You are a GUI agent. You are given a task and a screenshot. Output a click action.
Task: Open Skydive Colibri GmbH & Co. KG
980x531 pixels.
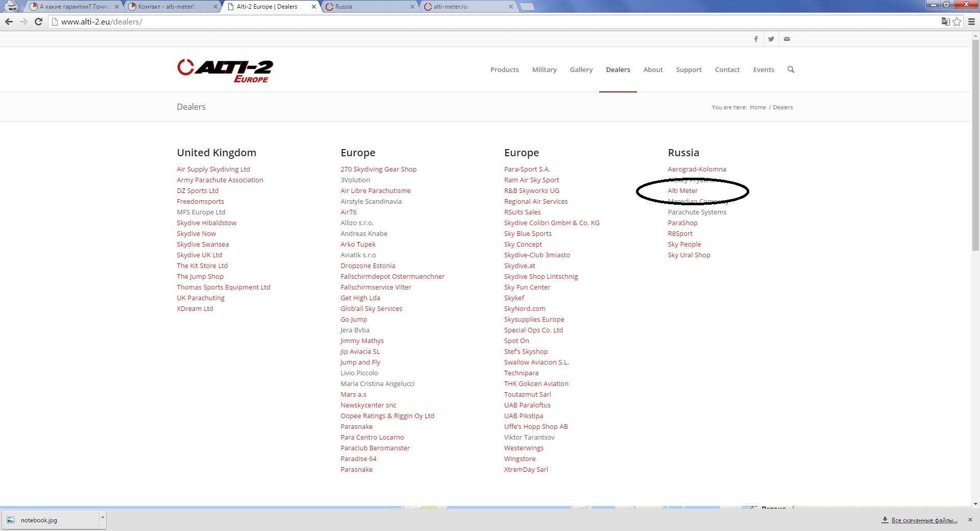pos(552,223)
